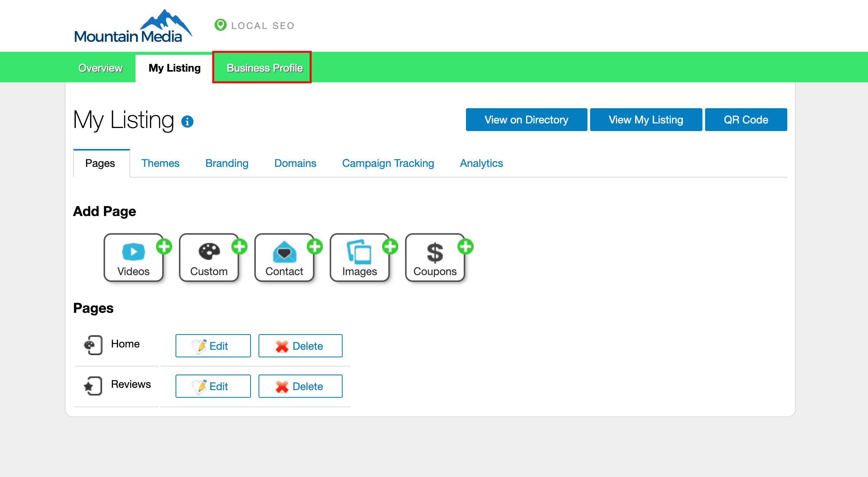This screenshot has height=477, width=868.
Task: Click the Home page palette icon
Action: [x=93, y=345]
